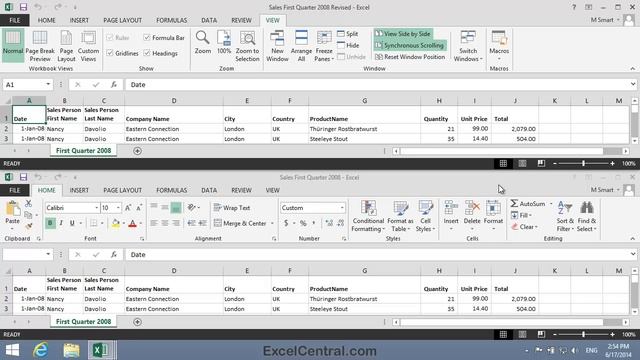This screenshot has width=640, height=360.
Task: Click the Percent Style icon
Action: pyautogui.click(x=303, y=223)
